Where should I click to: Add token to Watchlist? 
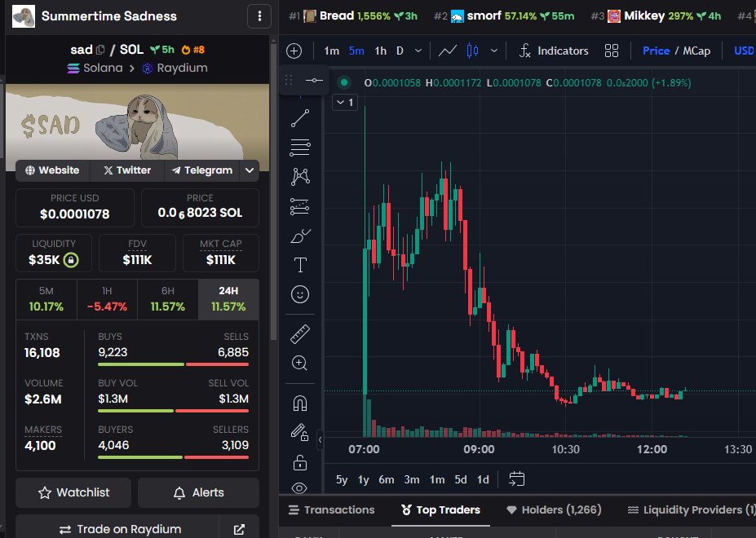click(73, 492)
